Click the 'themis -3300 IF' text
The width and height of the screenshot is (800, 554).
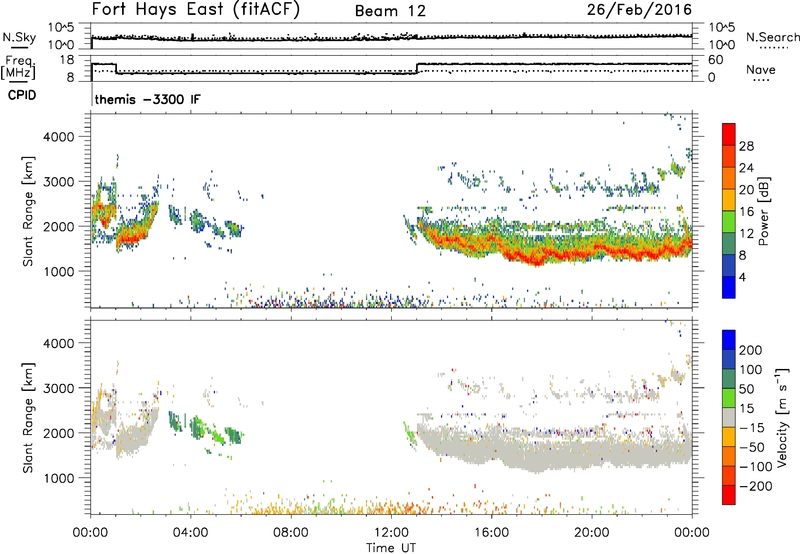[x=147, y=99]
